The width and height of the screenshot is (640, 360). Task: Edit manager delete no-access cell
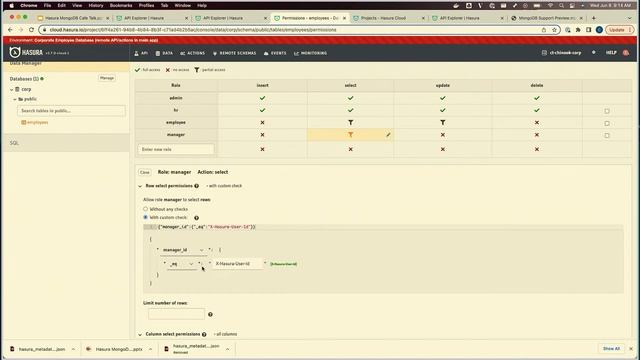[537, 135]
